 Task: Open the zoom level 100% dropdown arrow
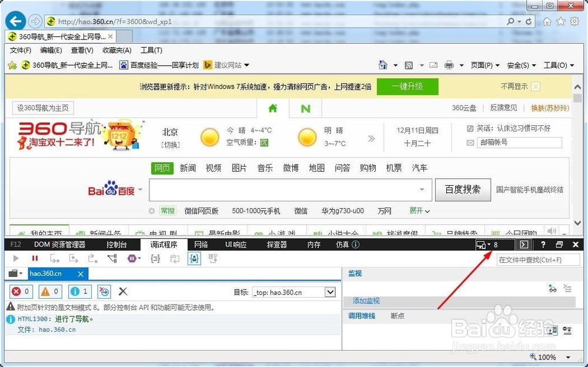[568, 357]
